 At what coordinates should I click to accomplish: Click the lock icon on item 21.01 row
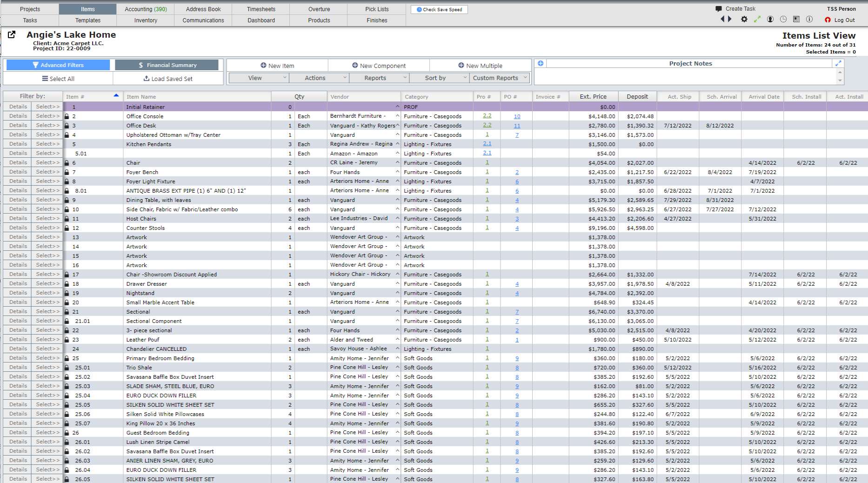pyautogui.click(x=67, y=321)
